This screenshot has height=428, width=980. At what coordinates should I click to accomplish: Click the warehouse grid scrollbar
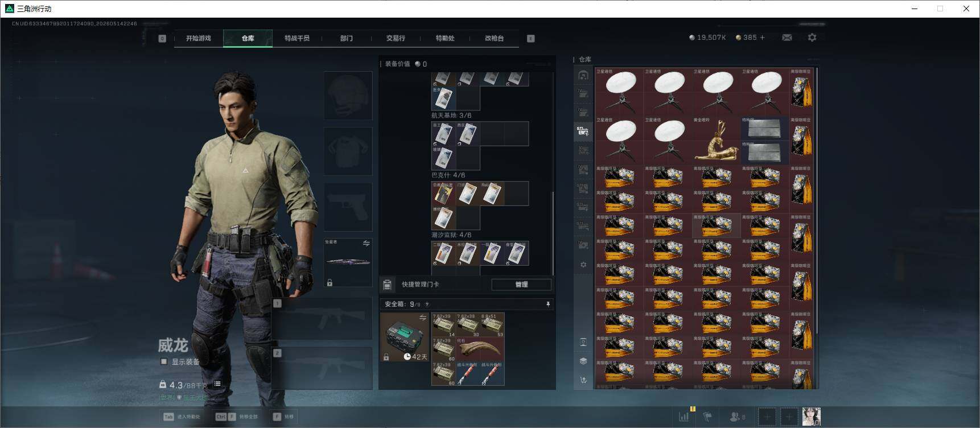[817, 200]
